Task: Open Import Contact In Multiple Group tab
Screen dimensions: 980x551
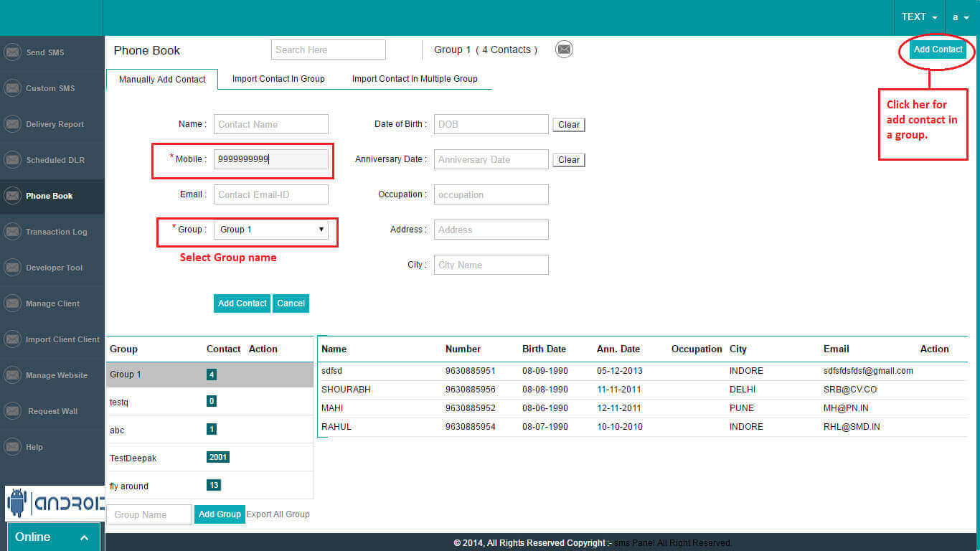Action: [x=415, y=79]
